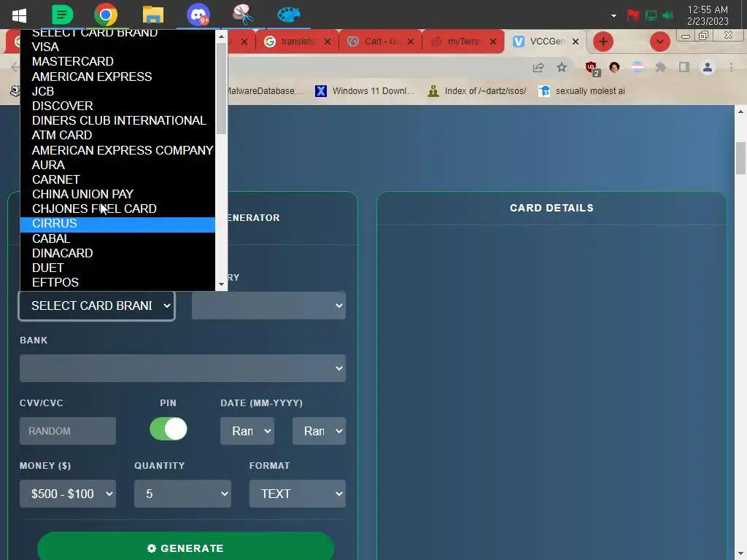Image resolution: width=747 pixels, height=560 pixels.
Task: Open the Index of /~dartz/isos/ bookmark
Action: (x=477, y=91)
